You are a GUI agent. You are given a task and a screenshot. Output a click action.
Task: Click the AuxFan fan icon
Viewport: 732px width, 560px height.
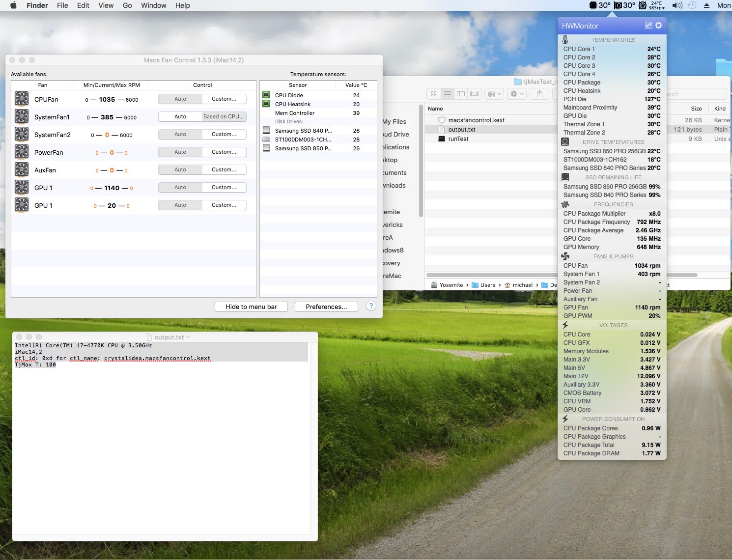(21, 169)
